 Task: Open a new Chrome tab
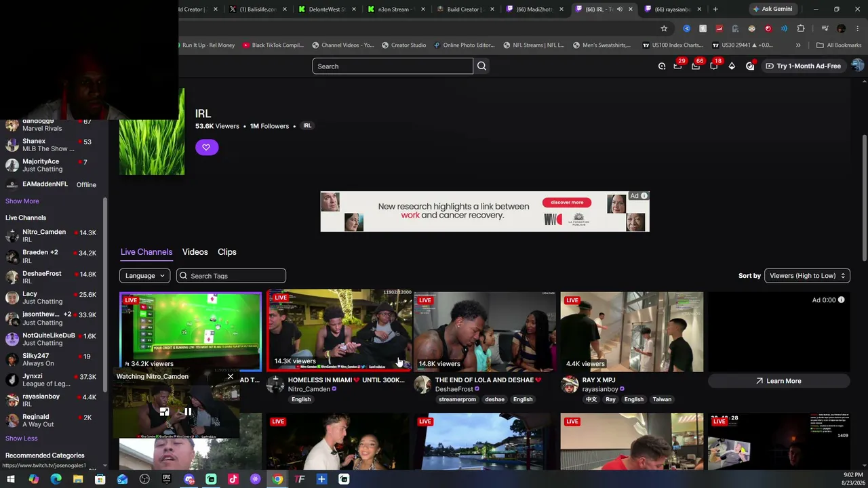715,9
